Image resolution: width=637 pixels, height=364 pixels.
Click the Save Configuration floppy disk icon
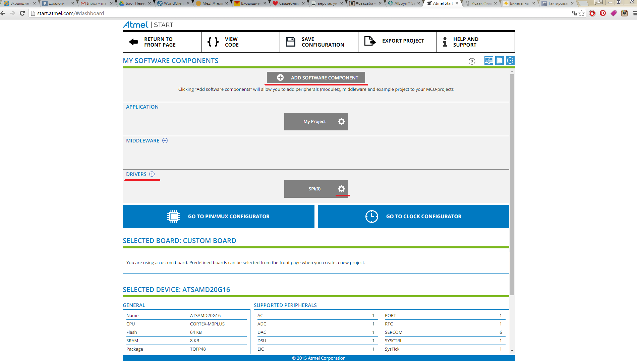tap(291, 42)
